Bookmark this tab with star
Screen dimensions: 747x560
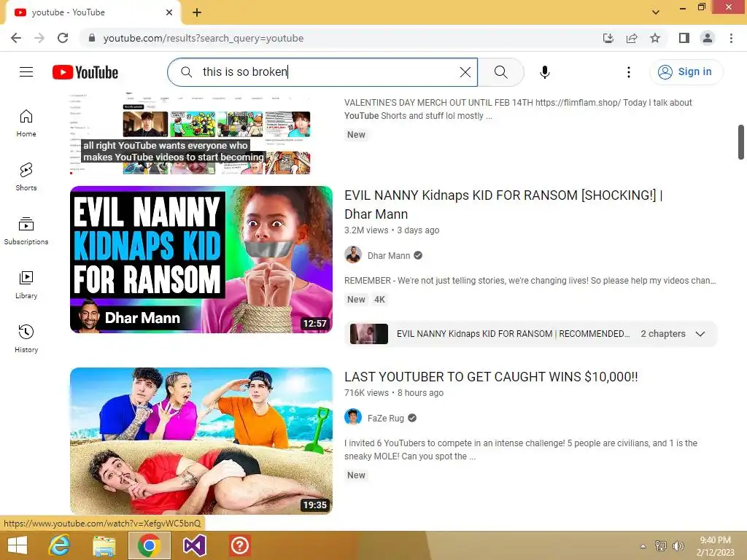coord(655,38)
